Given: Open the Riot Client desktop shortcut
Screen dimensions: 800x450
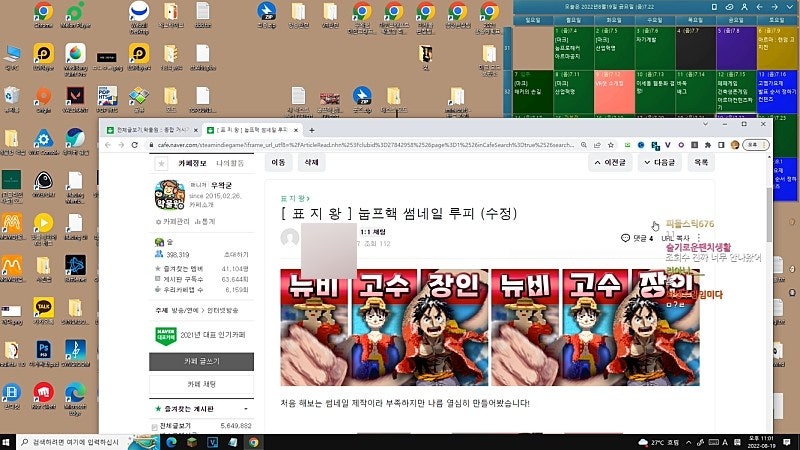Looking at the screenshot, I should point(43,395).
